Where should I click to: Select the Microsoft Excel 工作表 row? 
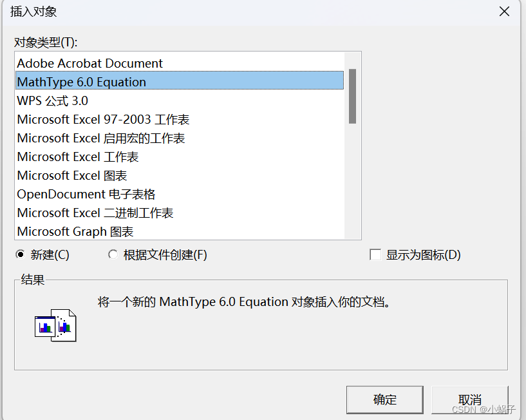pos(180,157)
